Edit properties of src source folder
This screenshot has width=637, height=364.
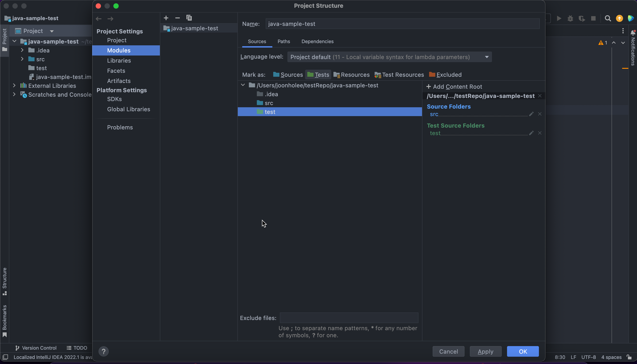coord(531,114)
